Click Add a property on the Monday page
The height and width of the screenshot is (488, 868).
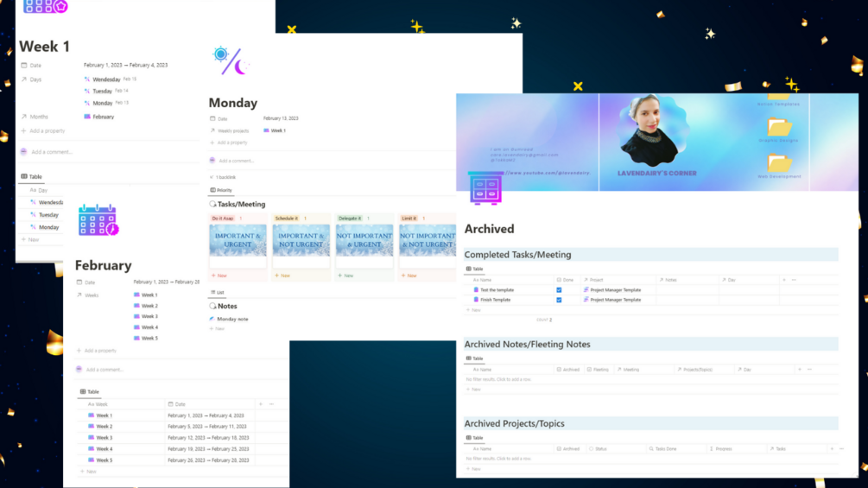click(229, 143)
